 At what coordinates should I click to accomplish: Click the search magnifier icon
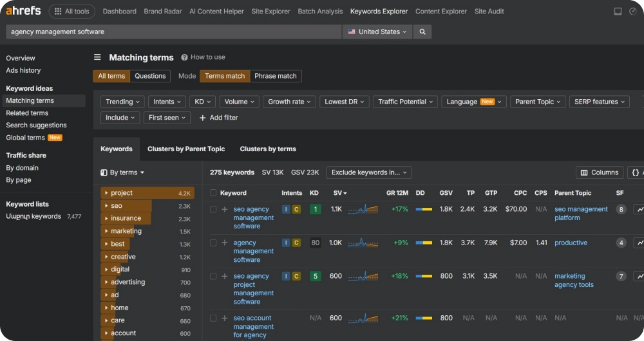(422, 32)
